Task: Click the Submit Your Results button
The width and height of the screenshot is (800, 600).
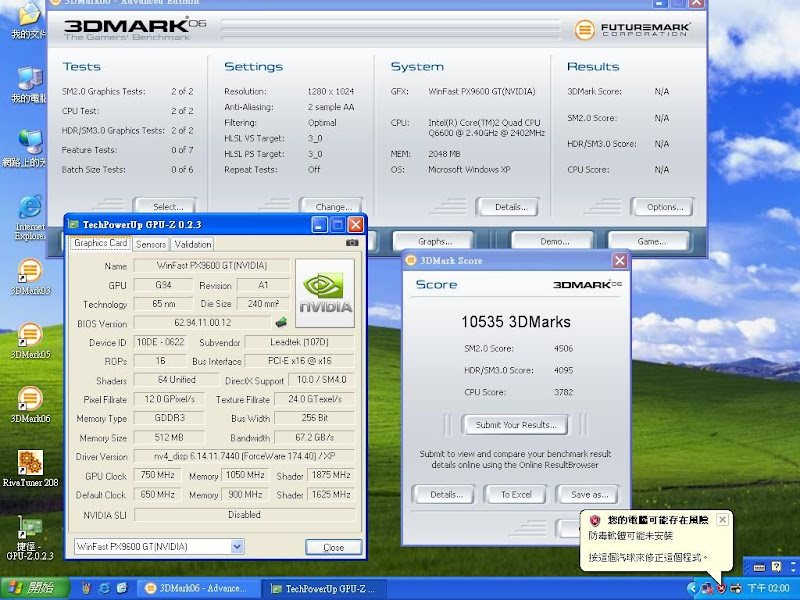Action: click(515, 425)
